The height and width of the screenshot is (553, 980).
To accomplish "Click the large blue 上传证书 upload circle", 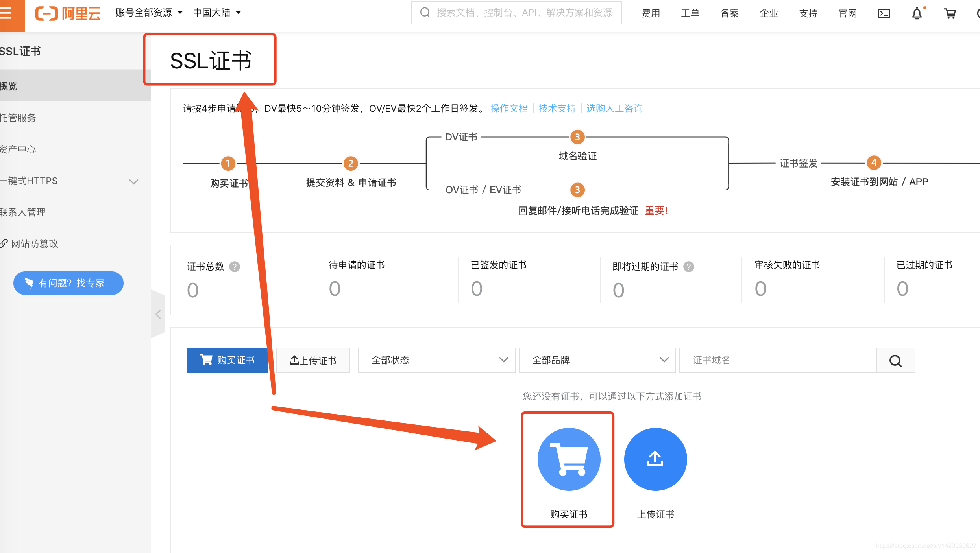I will click(x=655, y=459).
